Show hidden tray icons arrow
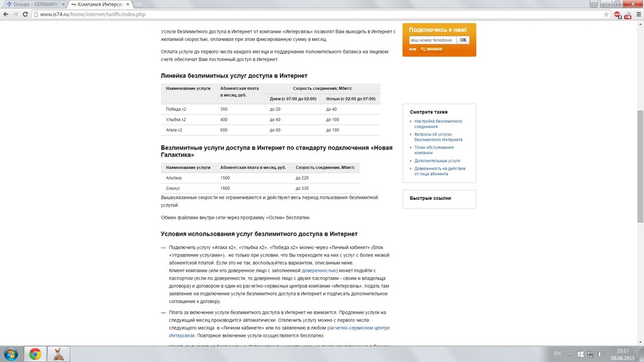 pyautogui.click(x=570, y=354)
